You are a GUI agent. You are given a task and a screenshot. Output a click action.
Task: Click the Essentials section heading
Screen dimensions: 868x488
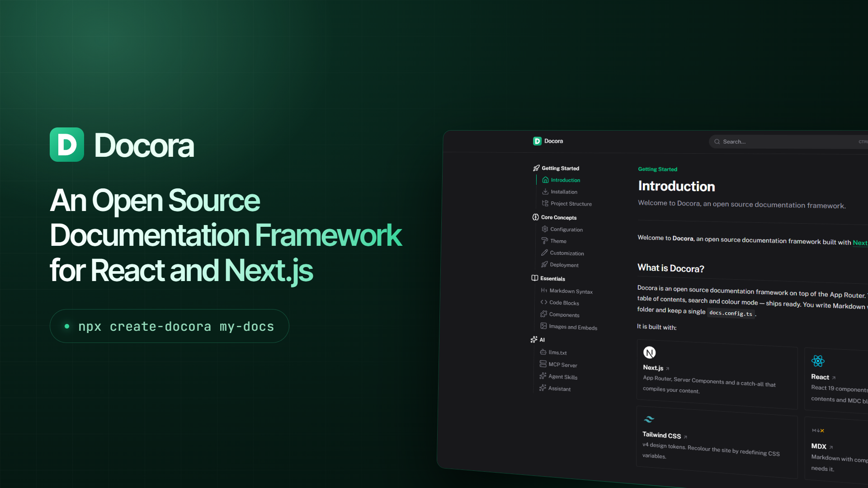552,279
